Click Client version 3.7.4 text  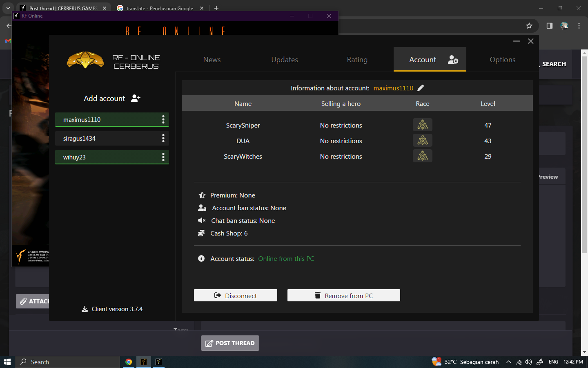pyautogui.click(x=117, y=309)
